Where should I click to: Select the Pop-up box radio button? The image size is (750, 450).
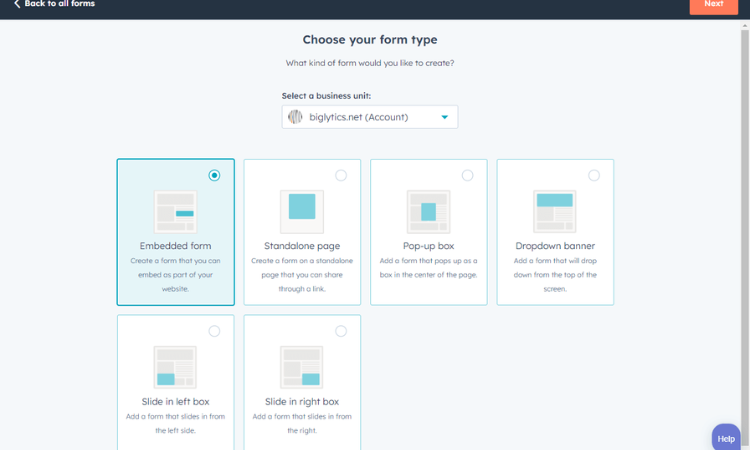467,176
